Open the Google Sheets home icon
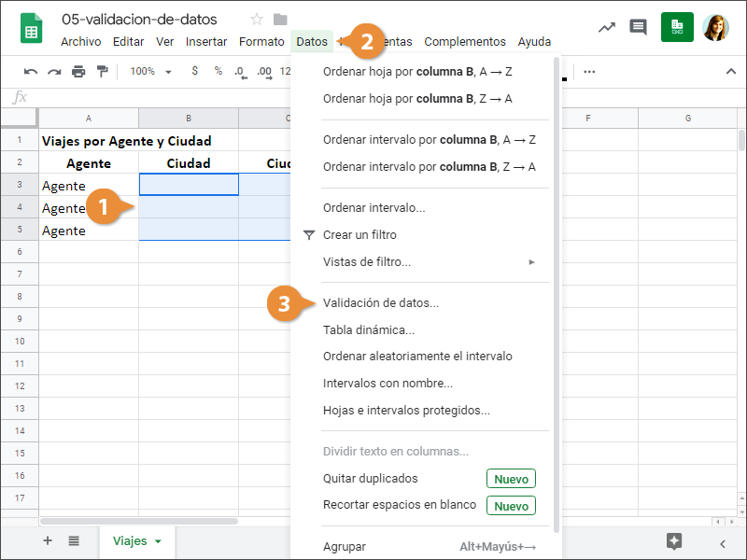 pyautogui.click(x=32, y=28)
